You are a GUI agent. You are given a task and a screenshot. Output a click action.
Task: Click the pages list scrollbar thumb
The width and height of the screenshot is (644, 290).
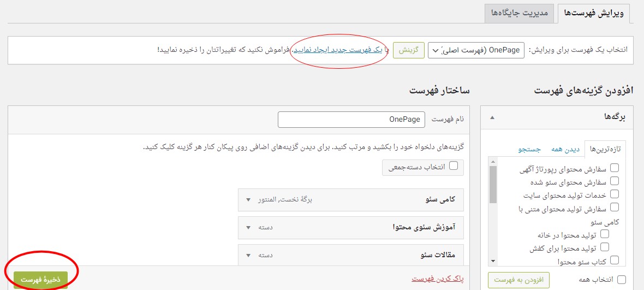[493, 185]
